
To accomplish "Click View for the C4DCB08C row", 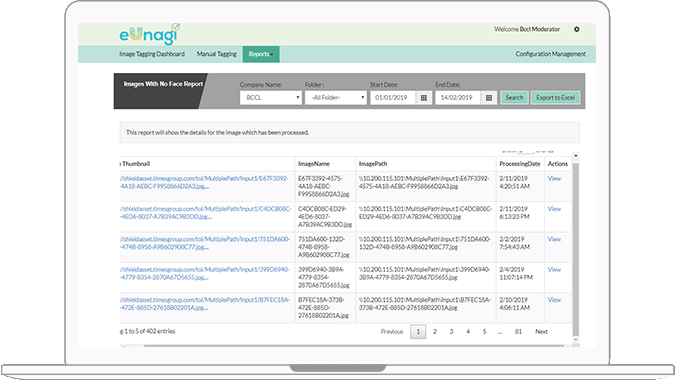I will pyautogui.click(x=554, y=209).
